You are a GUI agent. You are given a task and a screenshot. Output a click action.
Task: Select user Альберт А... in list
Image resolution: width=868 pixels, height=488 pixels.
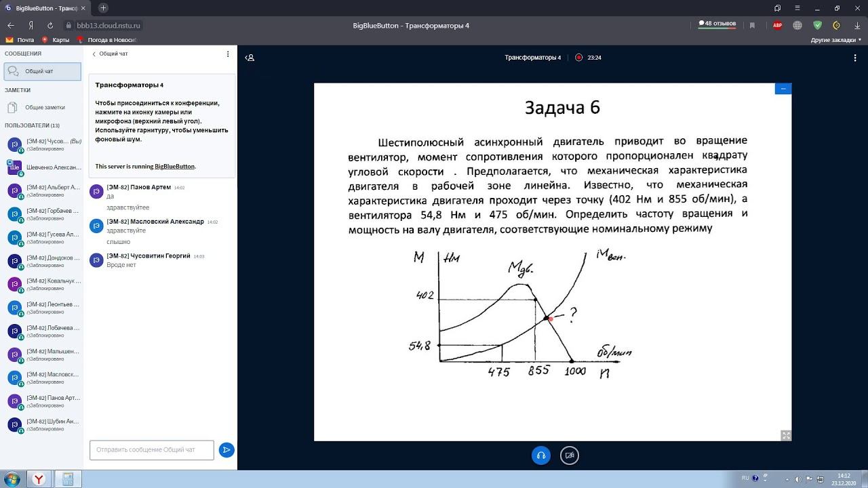[42, 190]
